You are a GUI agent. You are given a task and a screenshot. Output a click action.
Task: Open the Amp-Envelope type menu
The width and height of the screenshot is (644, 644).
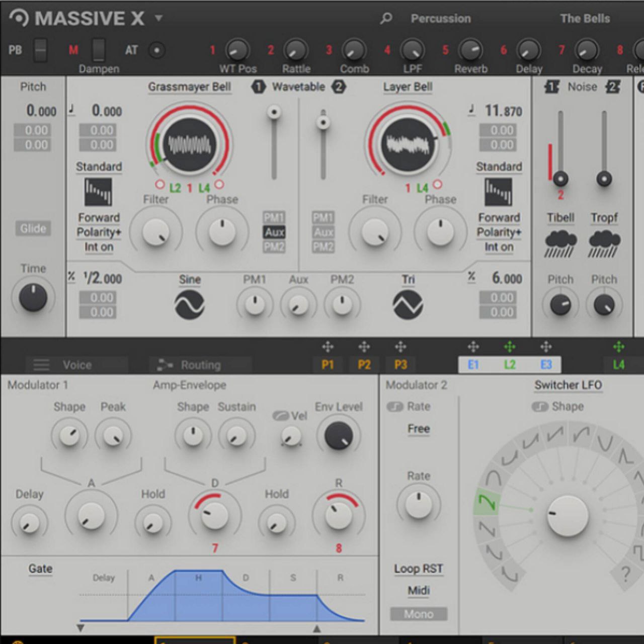tap(189, 385)
